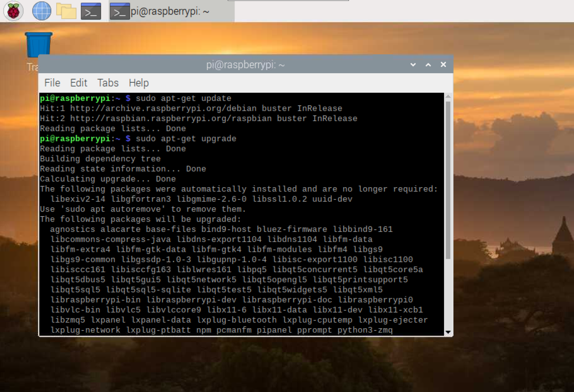Click the terminal title bar text
The width and height of the screenshot is (574, 392).
[x=245, y=65]
